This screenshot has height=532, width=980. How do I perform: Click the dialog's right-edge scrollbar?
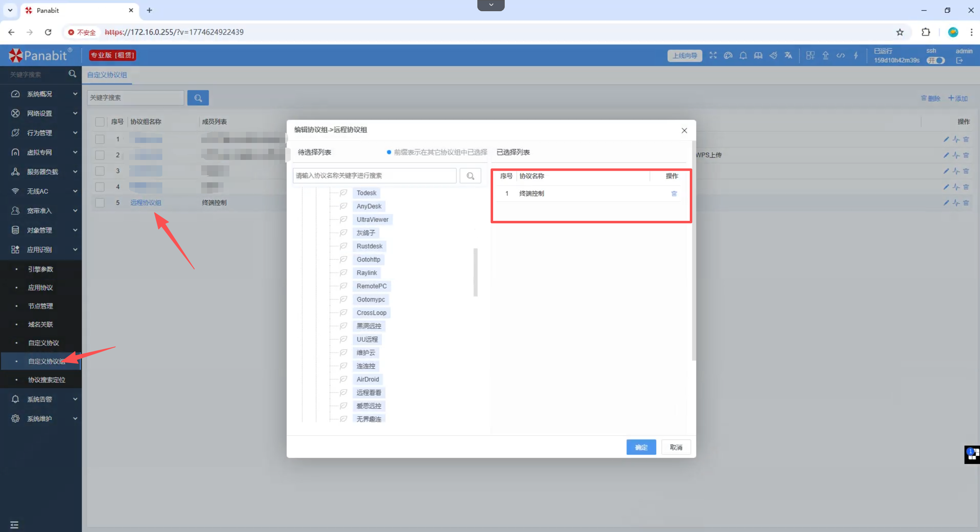pos(694,251)
